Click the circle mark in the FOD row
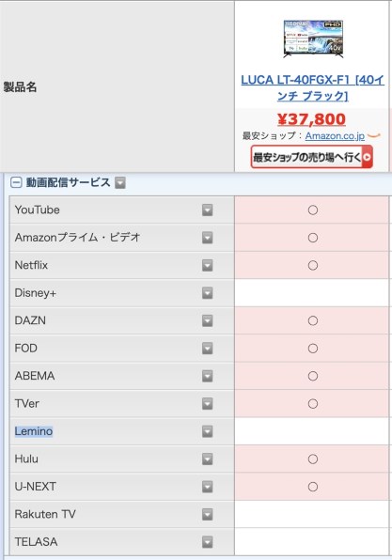Viewport: 392px width, 560px height. point(313,349)
